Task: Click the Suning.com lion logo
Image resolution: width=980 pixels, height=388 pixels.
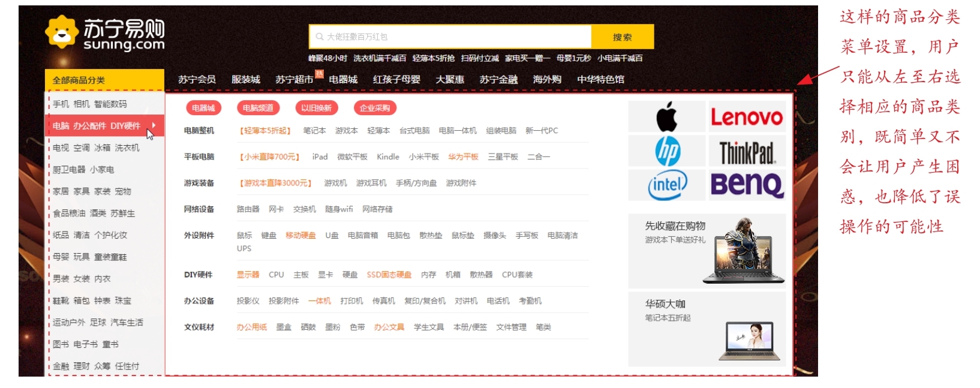Action: point(62,32)
